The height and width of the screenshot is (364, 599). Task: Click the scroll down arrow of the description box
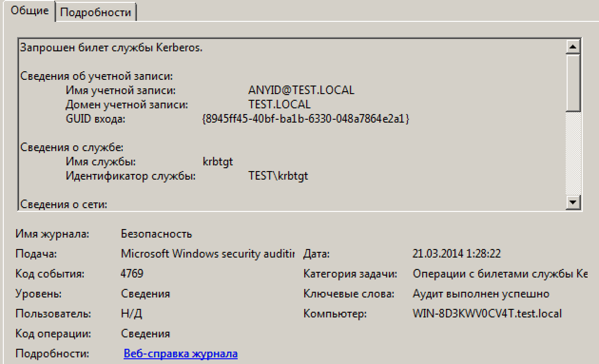click(573, 203)
